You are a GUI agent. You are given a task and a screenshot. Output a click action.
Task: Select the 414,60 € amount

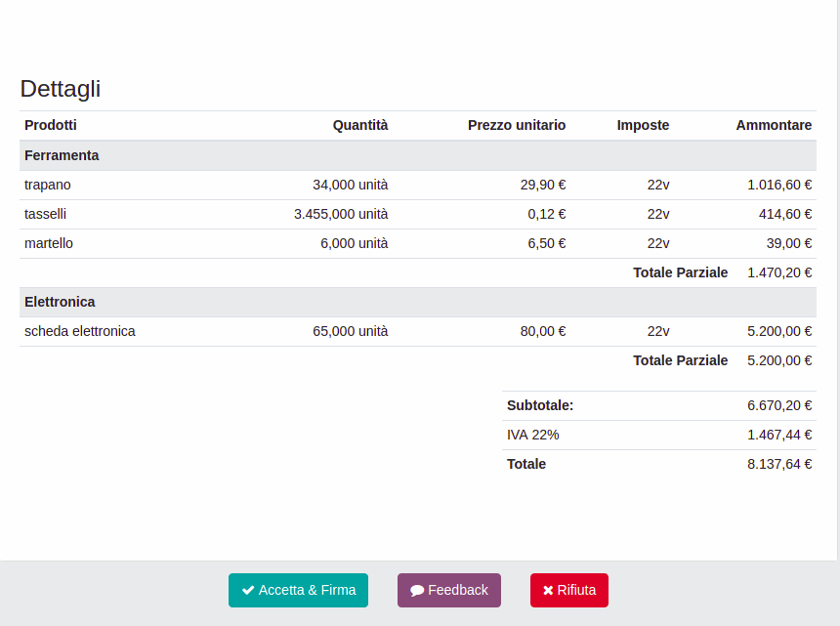tap(785, 214)
